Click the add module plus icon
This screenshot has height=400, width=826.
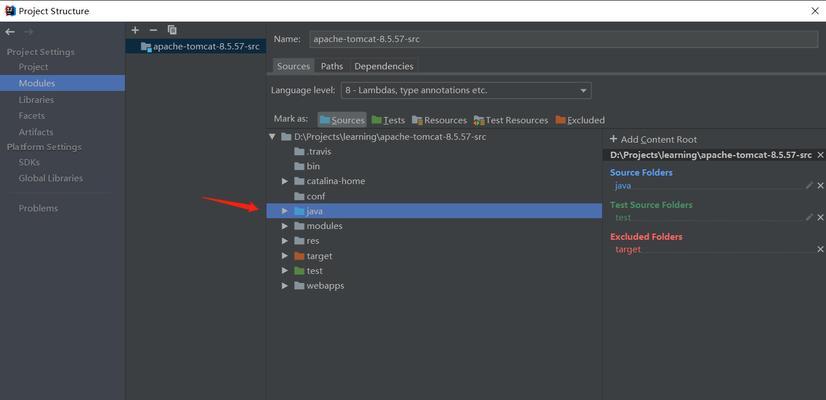point(135,30)
